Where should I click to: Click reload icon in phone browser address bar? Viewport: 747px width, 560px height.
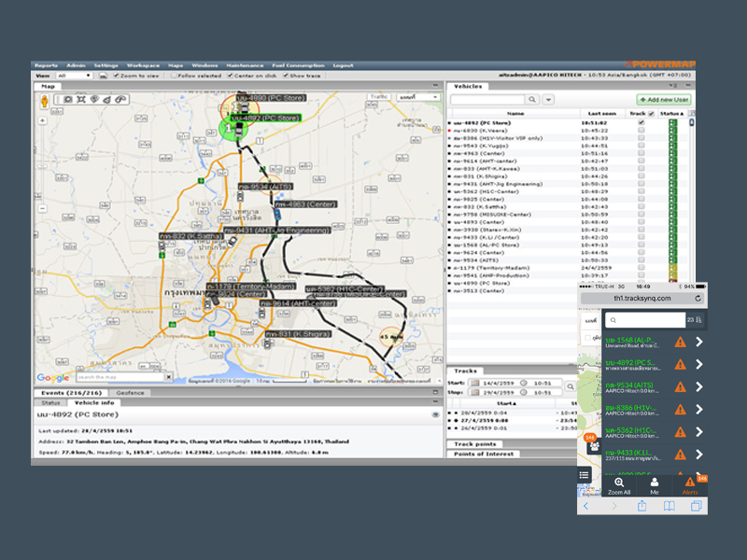click(x=698, y=299)
